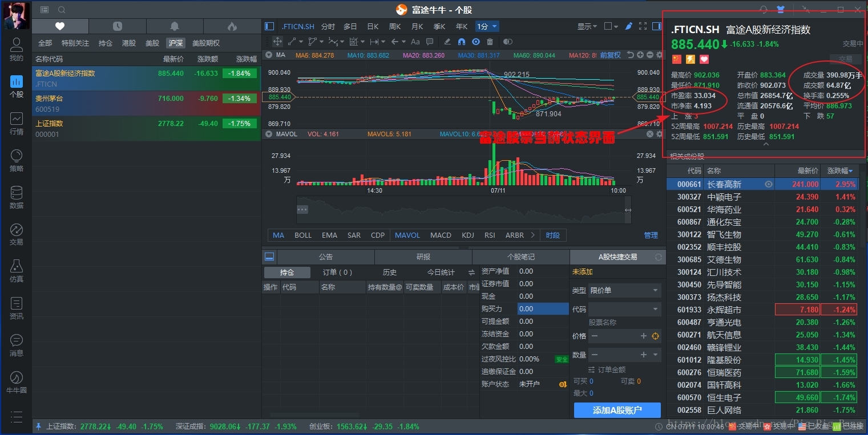Screen dimensions: 868x435
Task: Open the 消息 messages section
Action: tap(17, 345)
